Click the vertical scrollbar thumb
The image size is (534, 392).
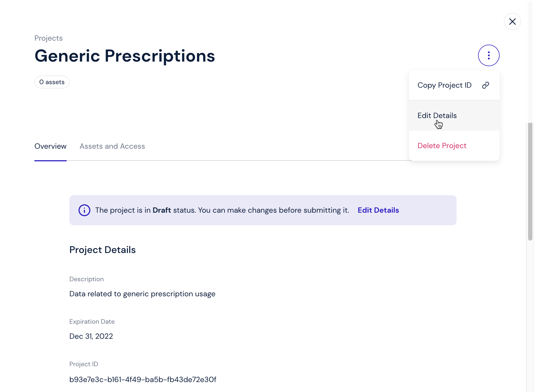[530, 181]
